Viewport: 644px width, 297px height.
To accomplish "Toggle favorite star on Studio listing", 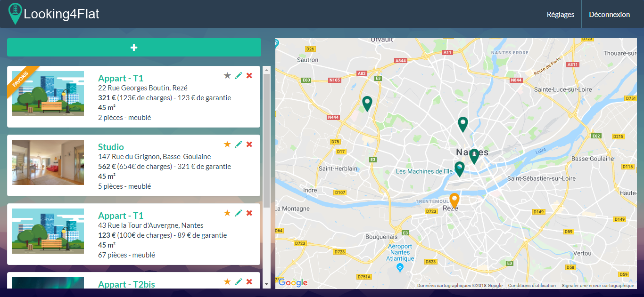I will pos(227,144).
